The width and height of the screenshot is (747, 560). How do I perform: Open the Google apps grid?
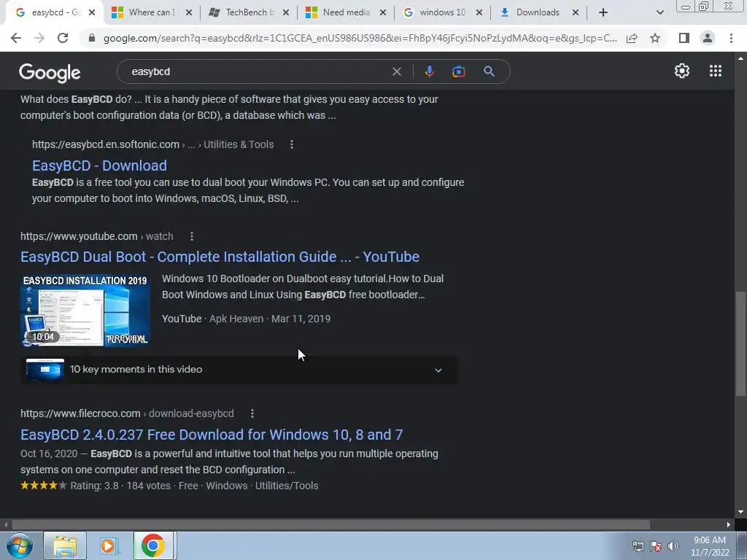coord(716,71)
